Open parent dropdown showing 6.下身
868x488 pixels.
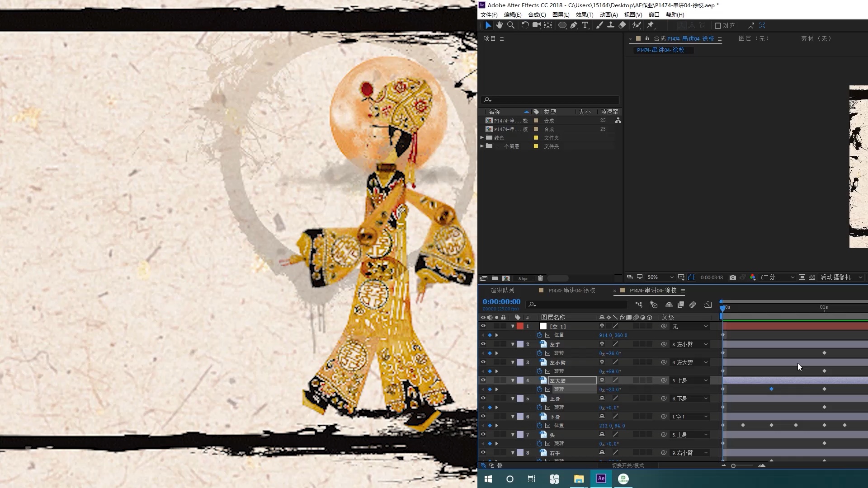pyautogui.click(x=690, y=399)
